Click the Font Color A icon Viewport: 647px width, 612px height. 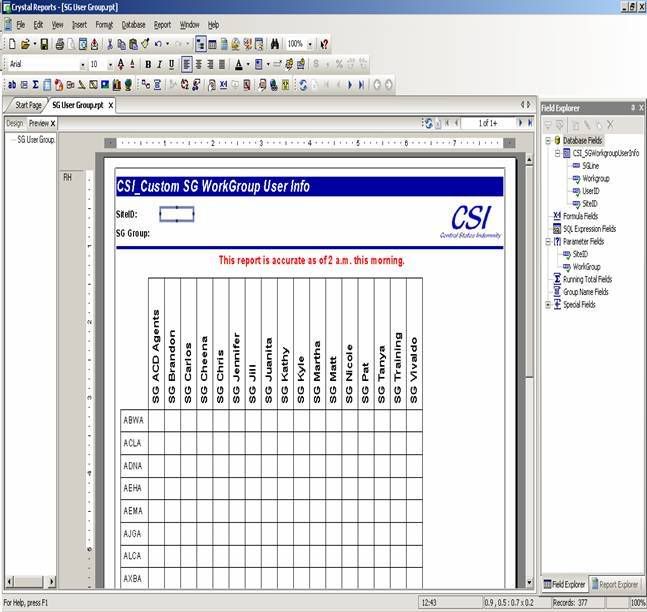[x=238, y=64]
